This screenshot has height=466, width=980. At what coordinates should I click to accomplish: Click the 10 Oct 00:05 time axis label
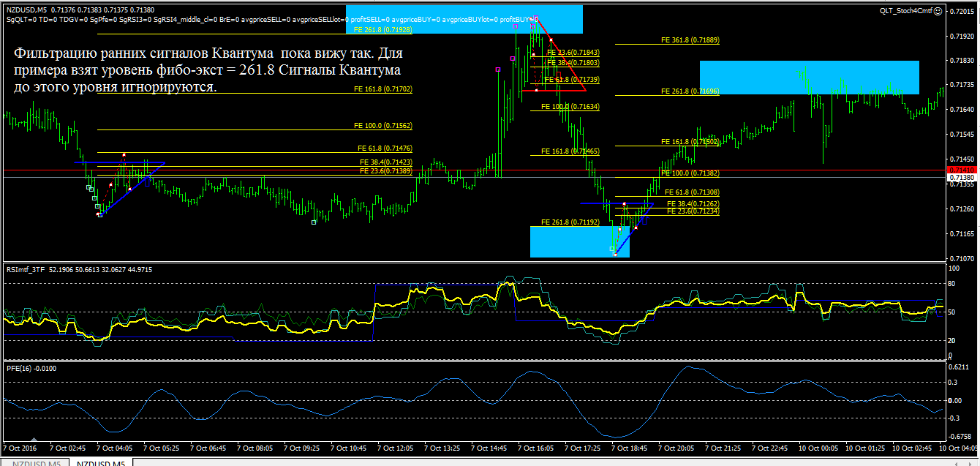(820, 447)
